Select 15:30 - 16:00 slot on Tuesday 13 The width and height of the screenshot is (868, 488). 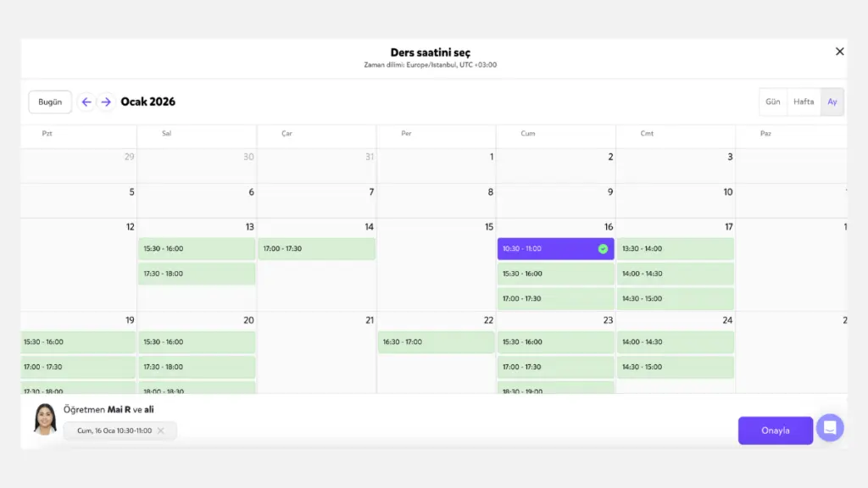(x=197, y=249)
